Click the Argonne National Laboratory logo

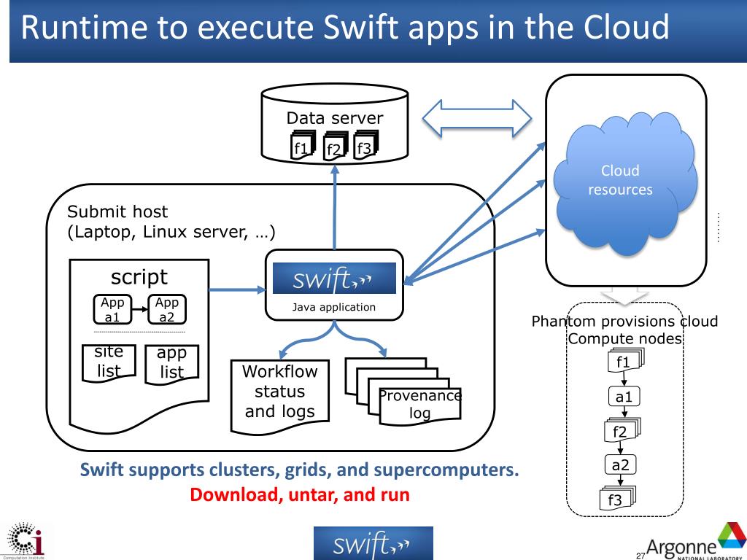[x=694, y=542]
